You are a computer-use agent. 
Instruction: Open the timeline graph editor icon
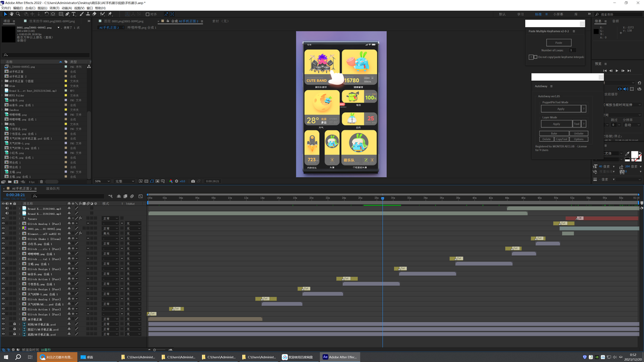[141, 196]
